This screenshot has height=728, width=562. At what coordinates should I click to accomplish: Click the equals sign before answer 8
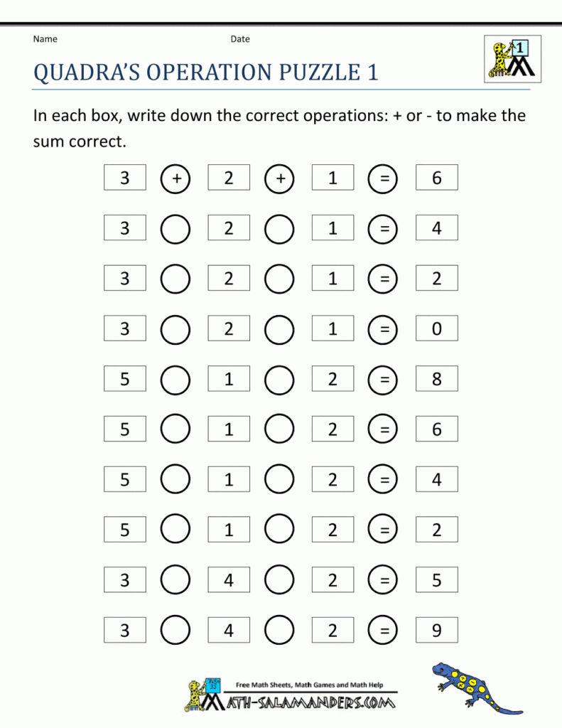point(384,379)
